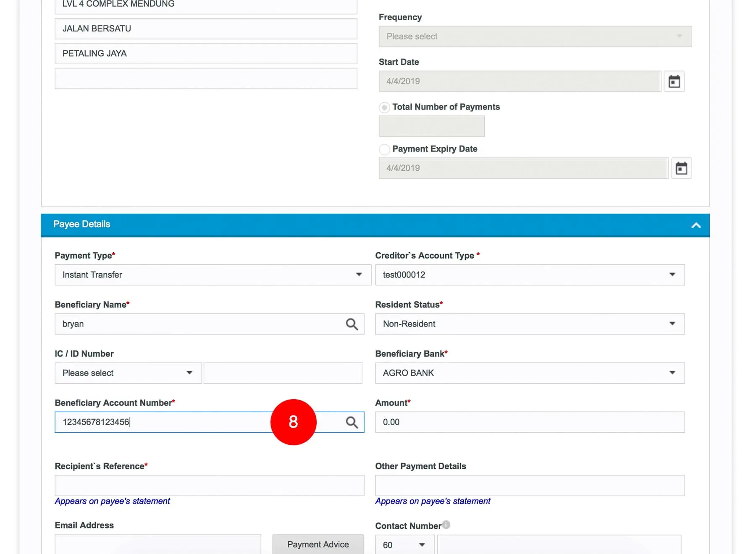The width and height of the screenshot is (756, 554).
Task: Change the Beneficiary Bank selection
Action: tap(529, 373)
